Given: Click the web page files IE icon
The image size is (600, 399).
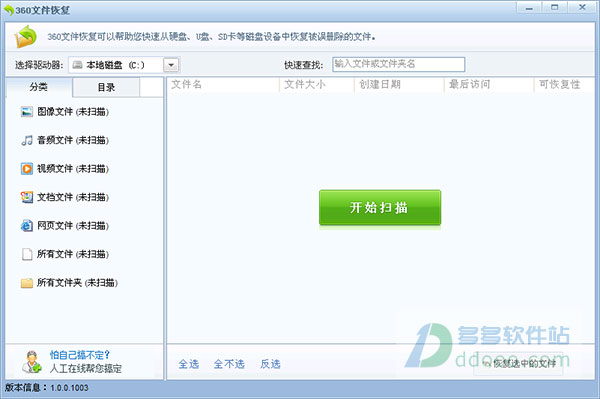Looking at the screenshot, I should click(27, 226).
